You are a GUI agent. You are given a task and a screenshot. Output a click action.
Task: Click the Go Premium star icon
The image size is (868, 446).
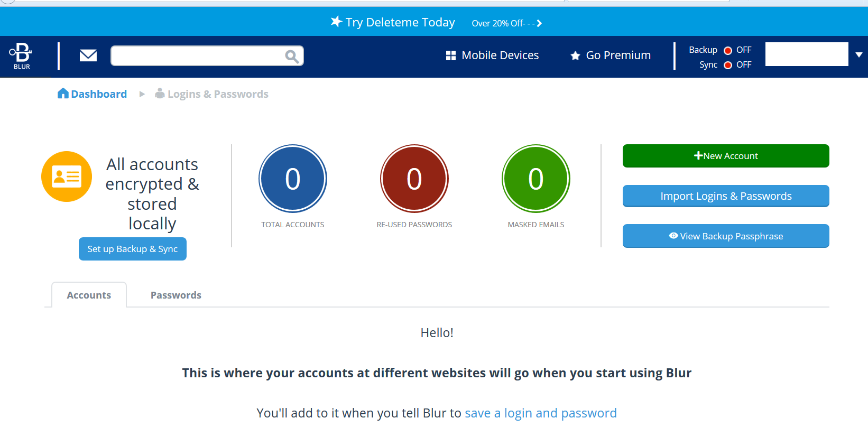click(x=575, y=55)
